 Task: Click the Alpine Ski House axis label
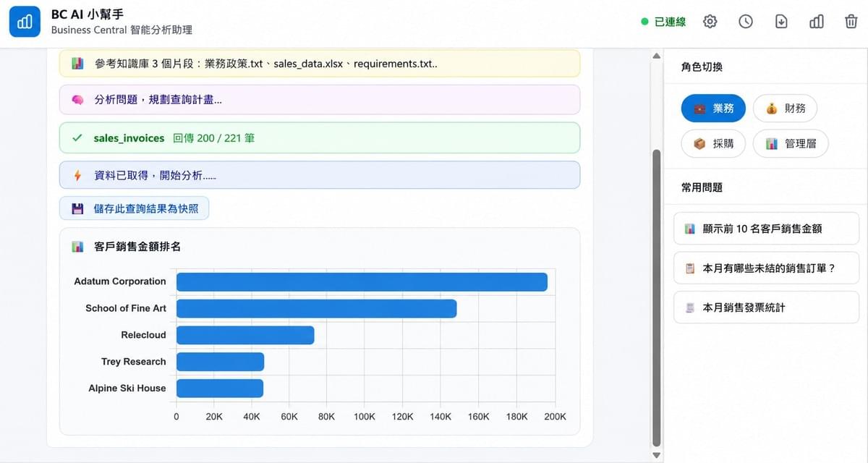(127, 388)
